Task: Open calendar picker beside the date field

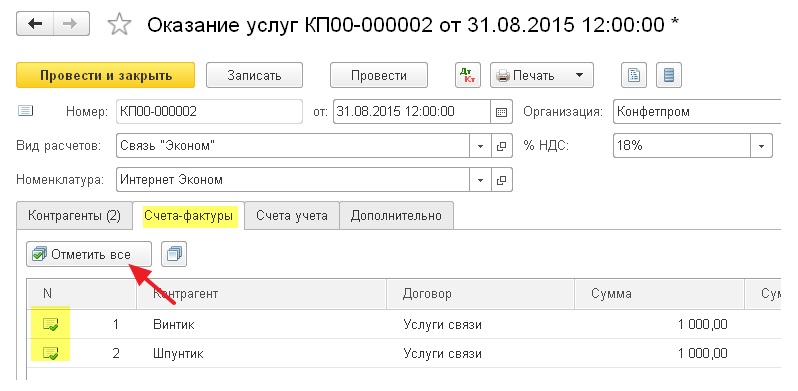Action: click(501, 112)
